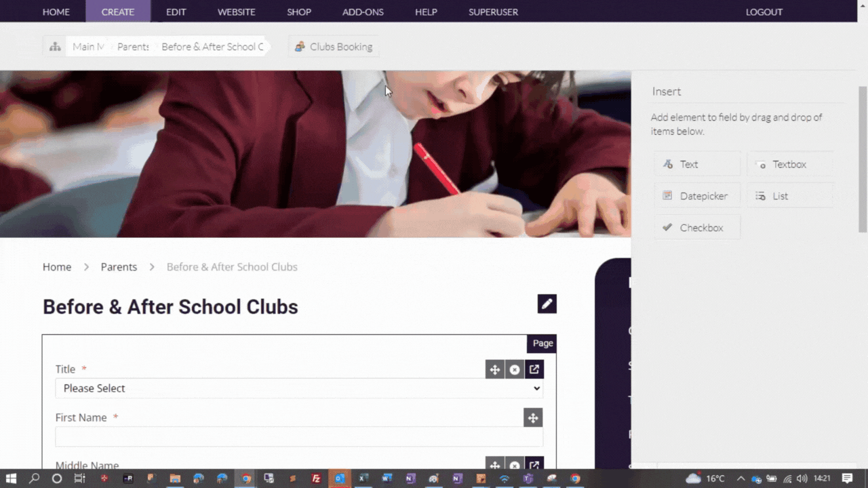Open the Title 'Please Select' dropdown
868x488 pixels.
pos(298,388)
